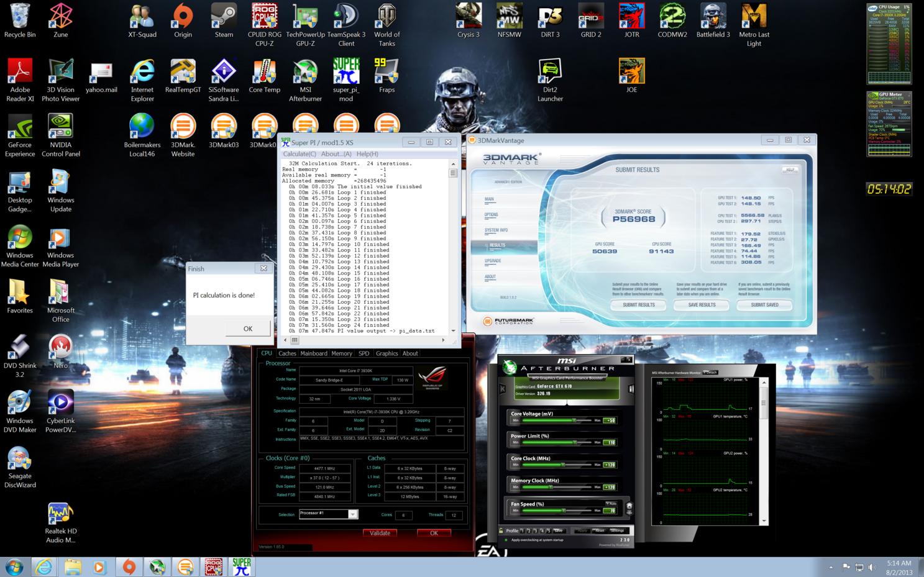Open the Help(H) menu in Super PI

(367, 154)
